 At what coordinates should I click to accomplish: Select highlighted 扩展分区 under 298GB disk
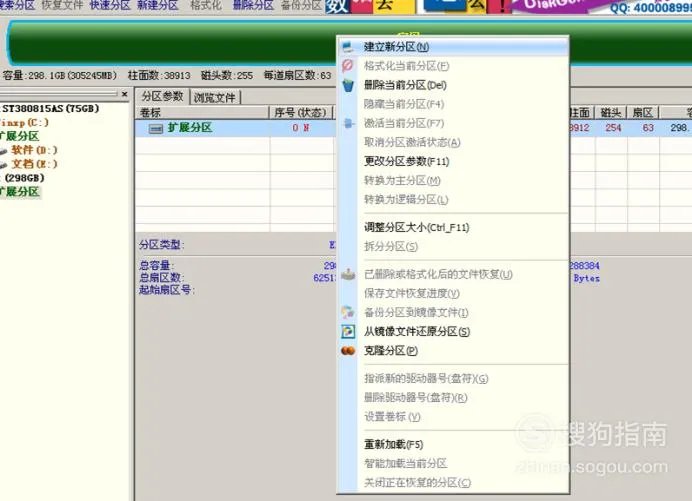pos(20,192)
